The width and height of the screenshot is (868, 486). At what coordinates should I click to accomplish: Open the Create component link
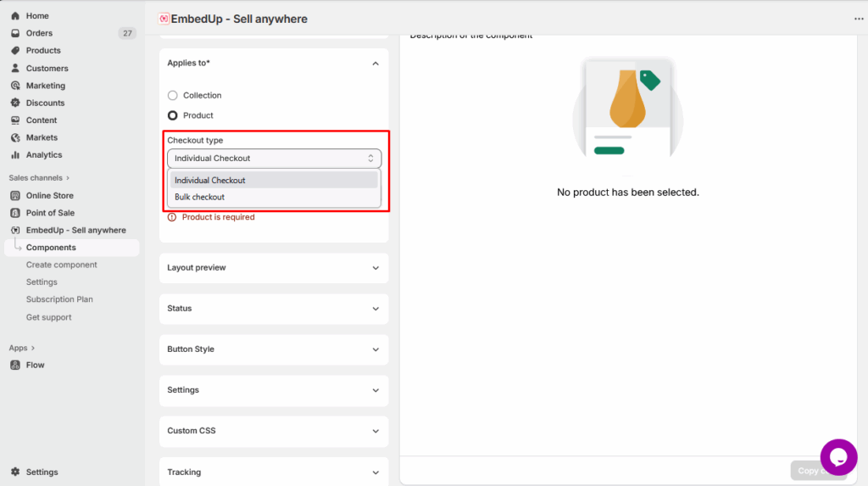(x=61, y=265)
